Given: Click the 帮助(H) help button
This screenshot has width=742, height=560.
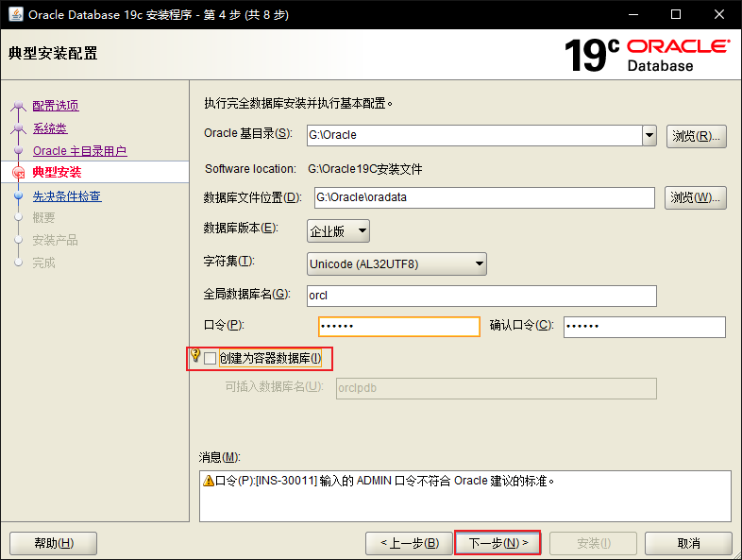Looking at the screenshot, I should [x=54, y=543].
